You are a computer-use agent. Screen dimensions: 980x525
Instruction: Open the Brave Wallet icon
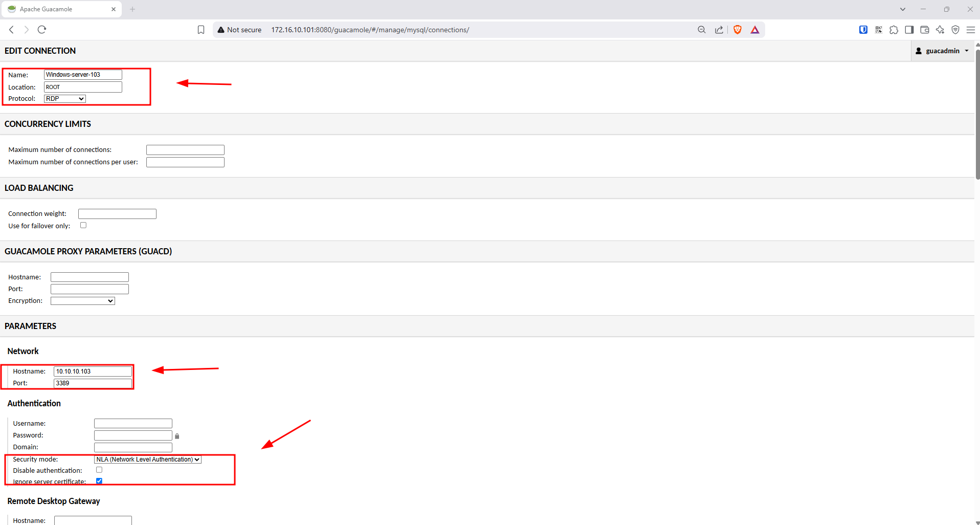point(925,30)
